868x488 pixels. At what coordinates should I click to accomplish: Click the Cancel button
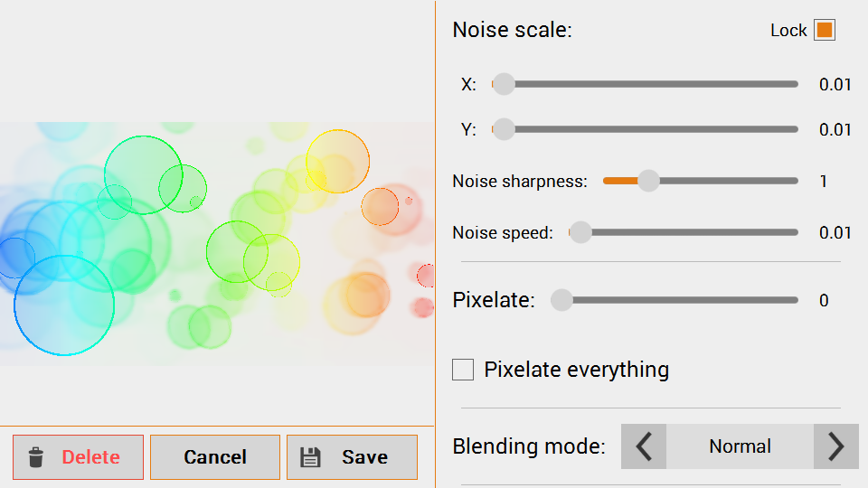(x=215, y=457)
